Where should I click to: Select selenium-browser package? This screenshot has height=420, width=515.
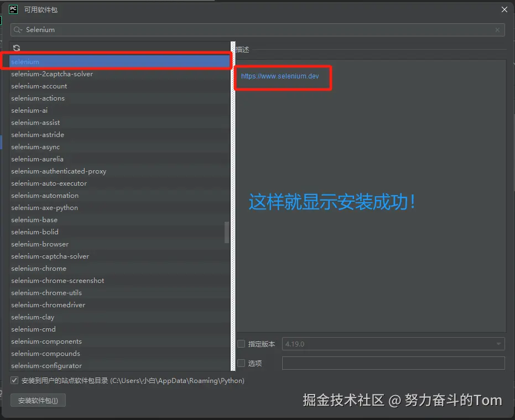[x=119, y=244]
